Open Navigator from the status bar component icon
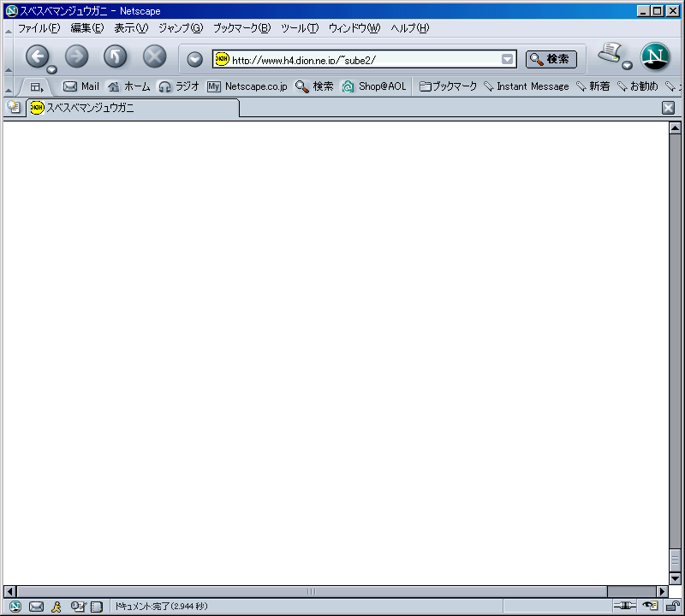685x616 pixels. (15, 606)
